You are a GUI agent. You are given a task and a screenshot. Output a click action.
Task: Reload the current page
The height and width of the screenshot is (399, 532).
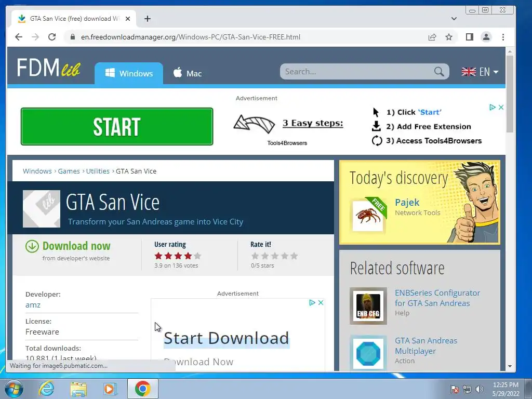pyautogui.click(x=52, y=37)
